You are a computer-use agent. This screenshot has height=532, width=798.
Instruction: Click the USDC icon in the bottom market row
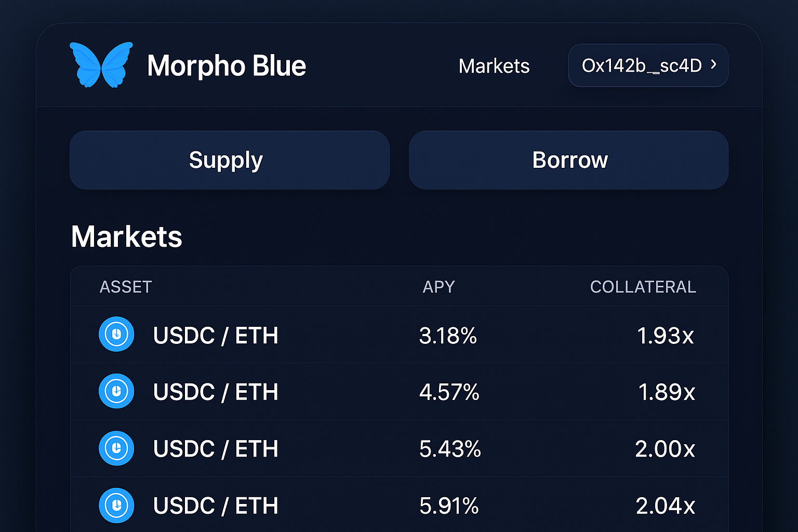click(x=116, y=505)
